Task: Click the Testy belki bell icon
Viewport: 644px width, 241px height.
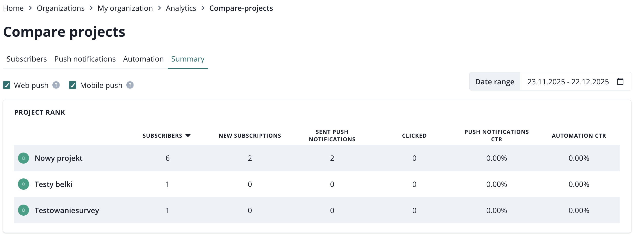Action: click(x=23, y=184)
